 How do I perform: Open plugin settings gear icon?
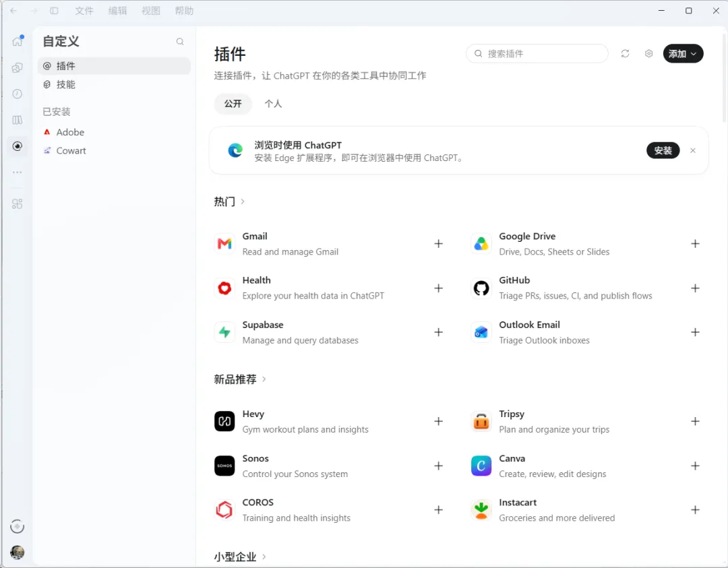tap(648, 54)
